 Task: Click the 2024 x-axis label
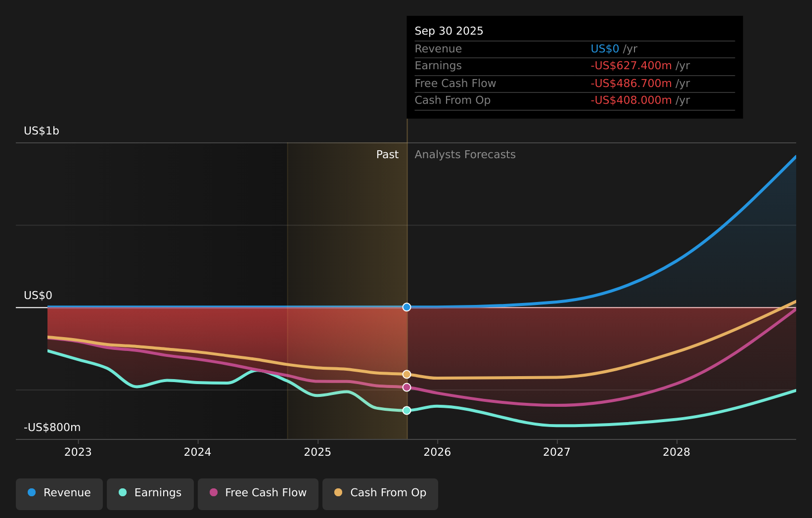tap(198, 452)
